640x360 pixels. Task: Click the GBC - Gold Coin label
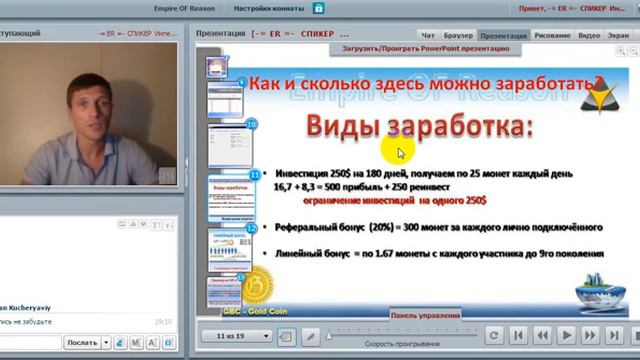255,311
